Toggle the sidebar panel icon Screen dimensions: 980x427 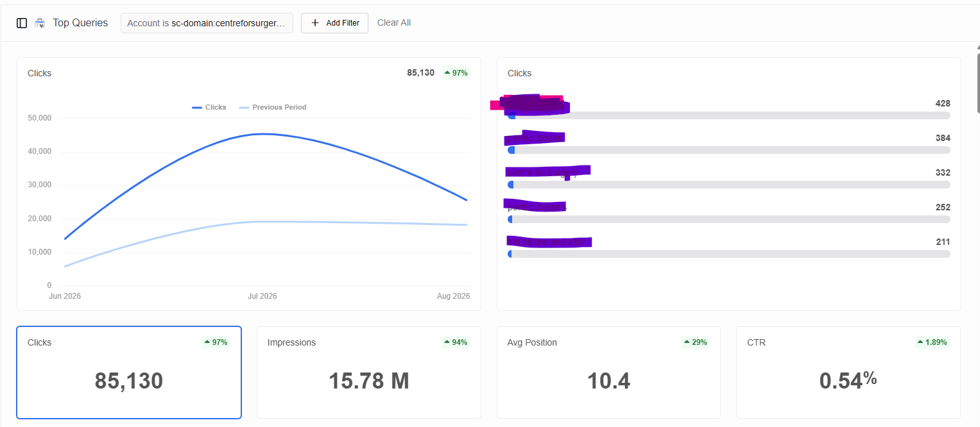point(22,23)
